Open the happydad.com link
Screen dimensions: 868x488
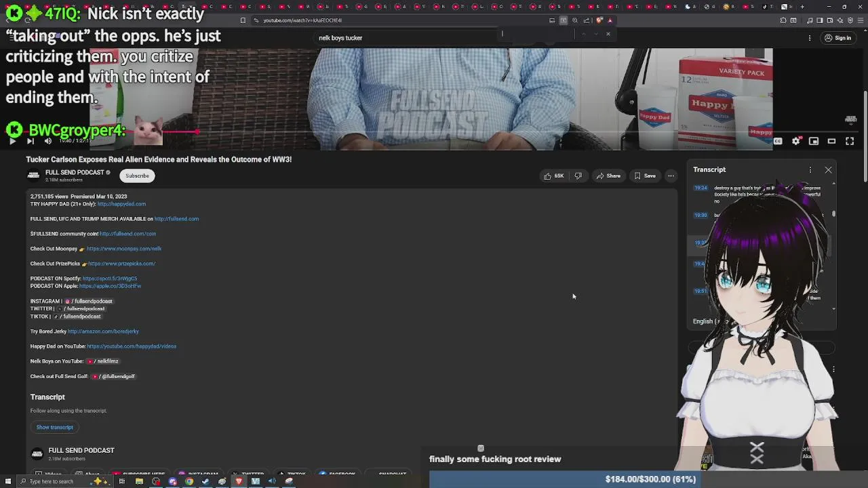tap(121, 204)
